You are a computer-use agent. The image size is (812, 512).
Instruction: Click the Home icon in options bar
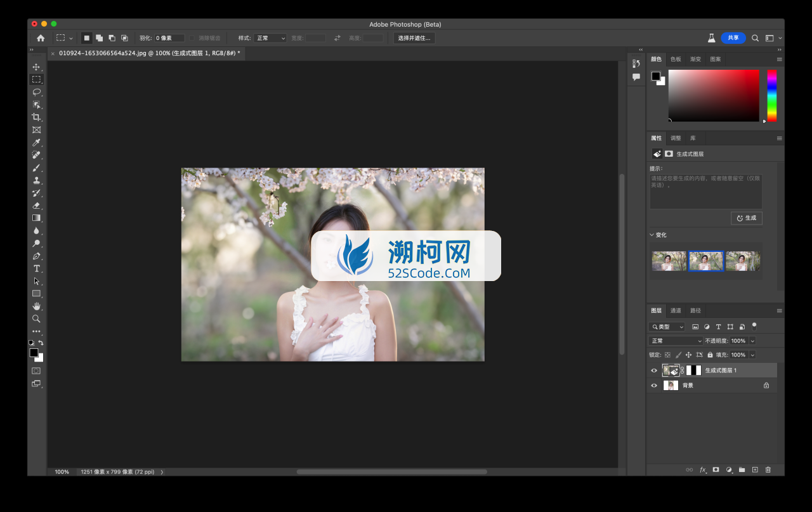click(41, 38)
